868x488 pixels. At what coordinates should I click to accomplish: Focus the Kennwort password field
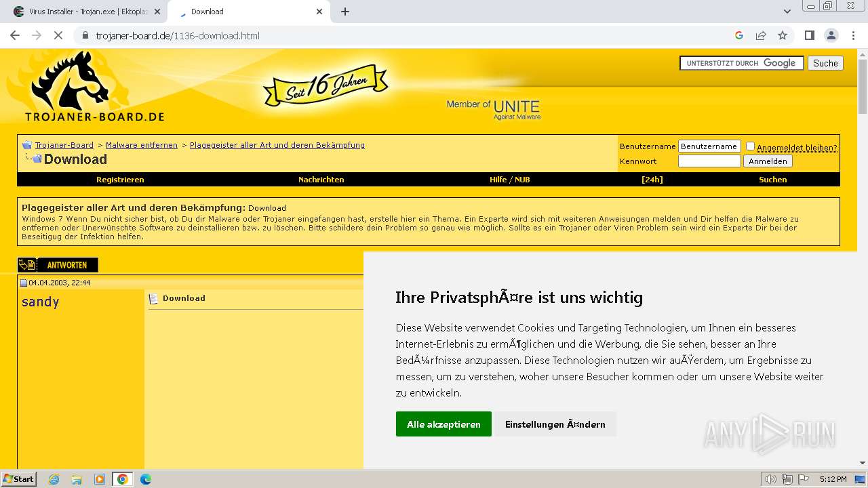tap(709, 161)
